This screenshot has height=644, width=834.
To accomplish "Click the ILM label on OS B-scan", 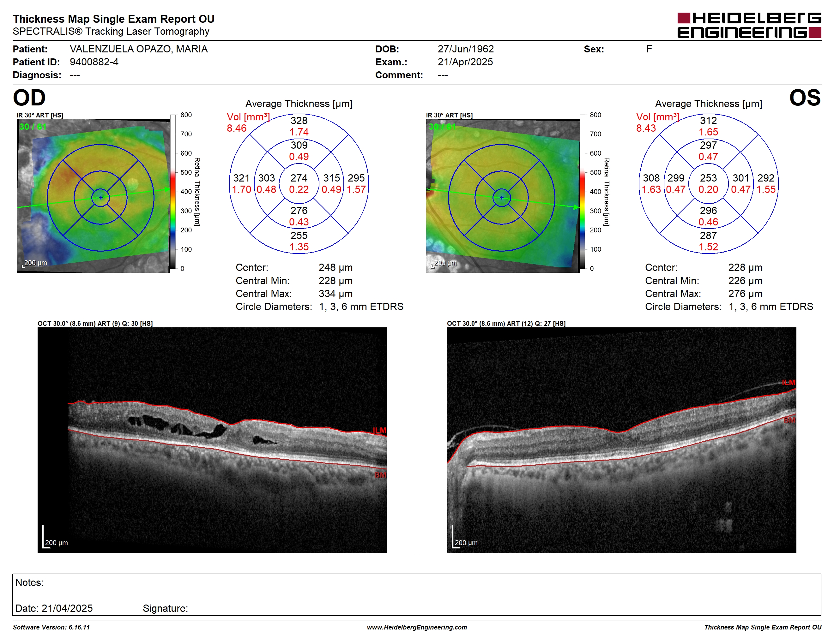I will (x=788, y=383).
